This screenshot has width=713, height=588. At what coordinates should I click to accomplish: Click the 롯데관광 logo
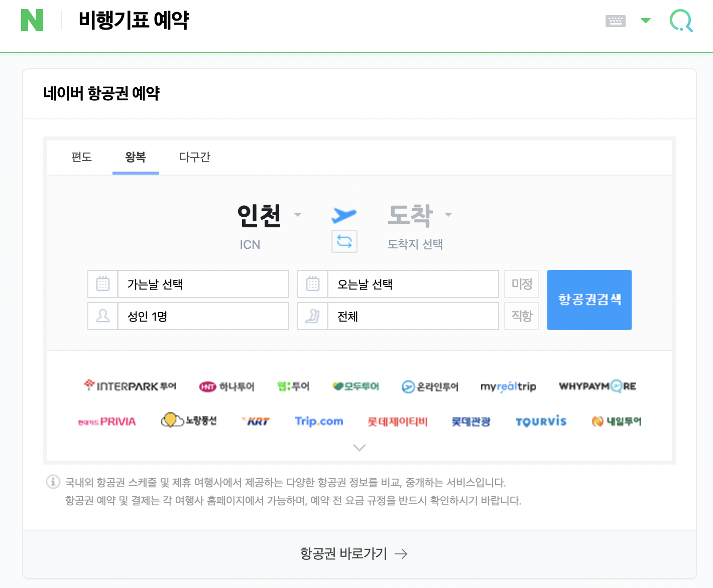tap(471, 421)
